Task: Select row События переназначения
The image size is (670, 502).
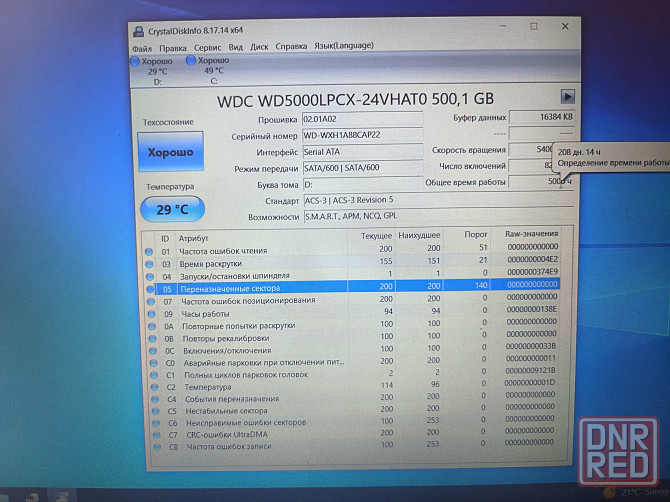Action: [x=355, y=398]
